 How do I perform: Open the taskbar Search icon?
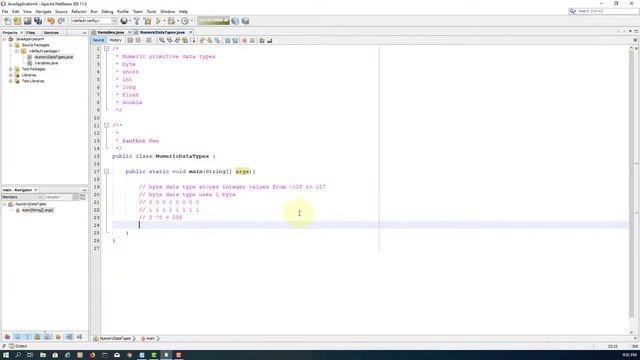pos(18,355)
